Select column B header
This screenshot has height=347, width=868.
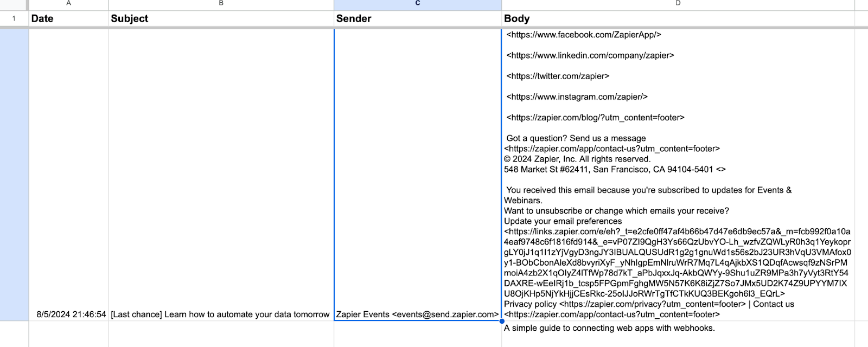point(221,4)
